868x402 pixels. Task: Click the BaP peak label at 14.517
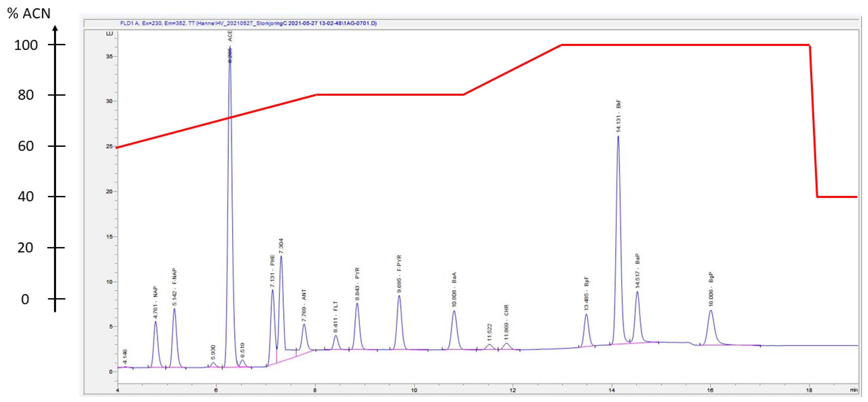click(x=637, y=271)
